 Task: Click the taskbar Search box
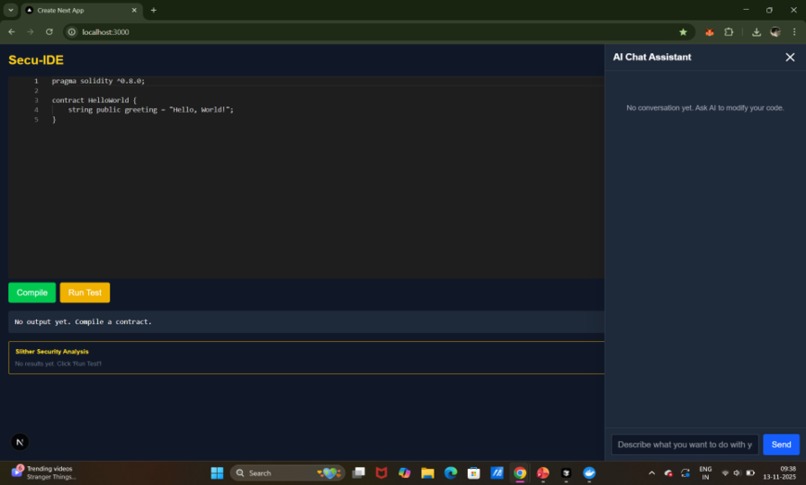tap(288, 473)
